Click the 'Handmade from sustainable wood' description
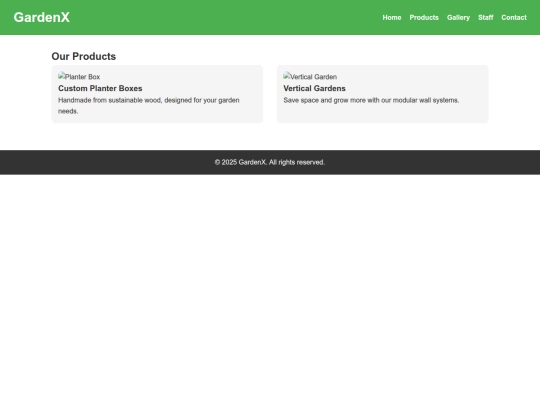 [x=149, y=106]
